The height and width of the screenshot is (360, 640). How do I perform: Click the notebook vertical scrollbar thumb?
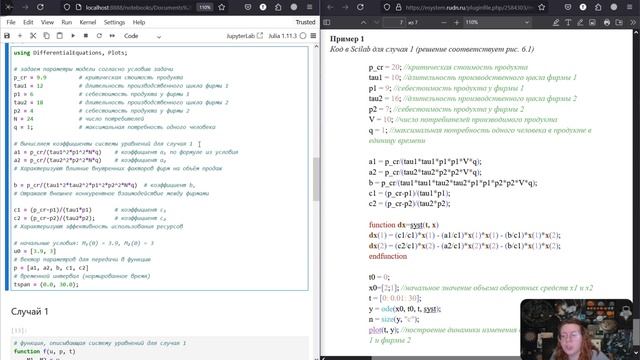(316, 179)
